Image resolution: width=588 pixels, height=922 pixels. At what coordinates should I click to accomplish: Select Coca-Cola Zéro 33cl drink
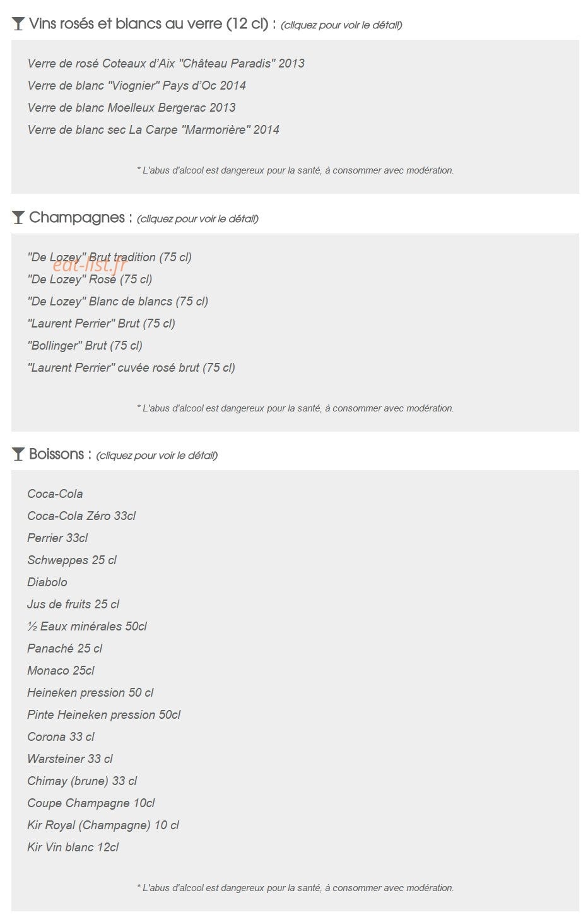81,516
